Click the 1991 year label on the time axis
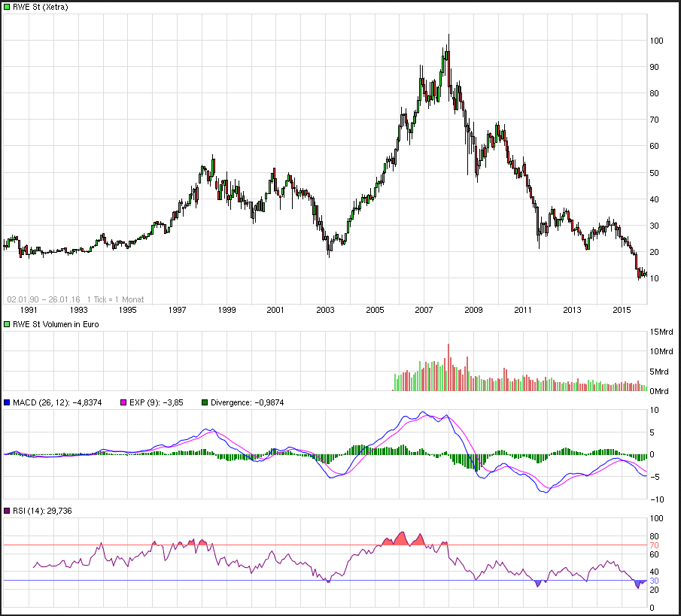681x616 pixels. (x=29, y=310)
